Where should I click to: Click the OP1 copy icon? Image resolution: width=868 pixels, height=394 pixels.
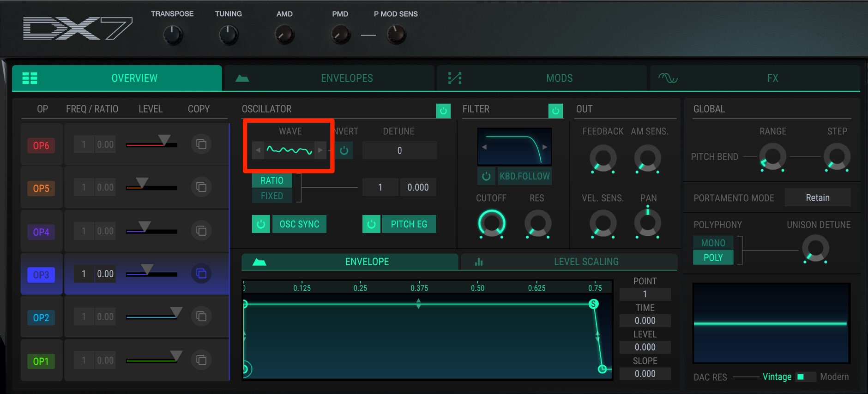pyautogui.click(x=201, y=360)
